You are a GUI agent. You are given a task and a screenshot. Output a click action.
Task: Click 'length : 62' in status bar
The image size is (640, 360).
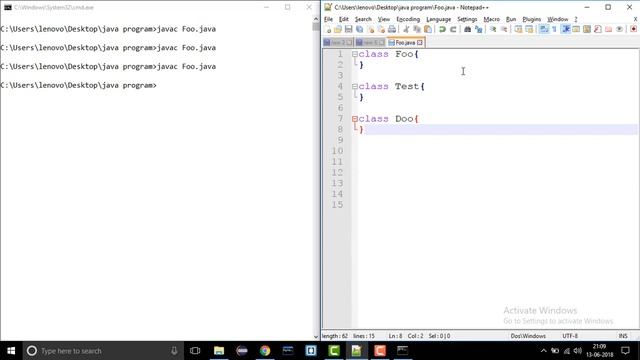[x=335, y=336]
